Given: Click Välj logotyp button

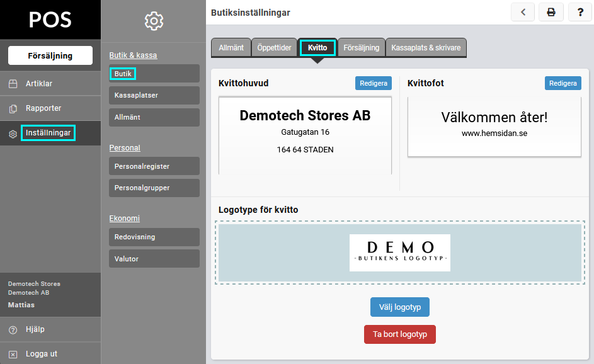Looking at the screenshot, I should pyautogui.click(x=399, y=307).
